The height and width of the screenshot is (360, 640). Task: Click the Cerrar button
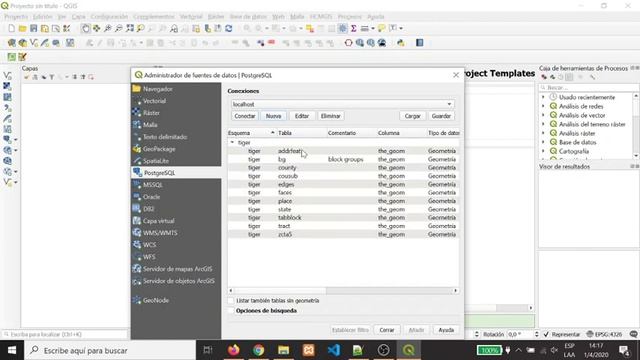click(x=387, y=330)
